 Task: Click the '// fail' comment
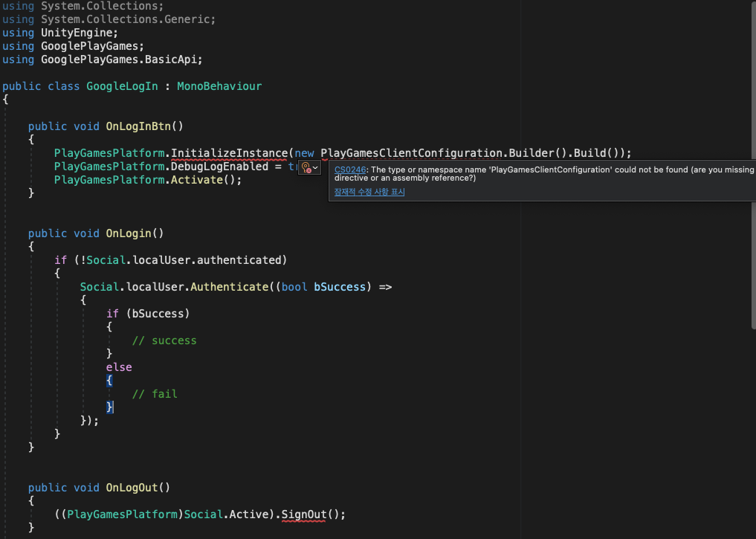pos(155,394)
